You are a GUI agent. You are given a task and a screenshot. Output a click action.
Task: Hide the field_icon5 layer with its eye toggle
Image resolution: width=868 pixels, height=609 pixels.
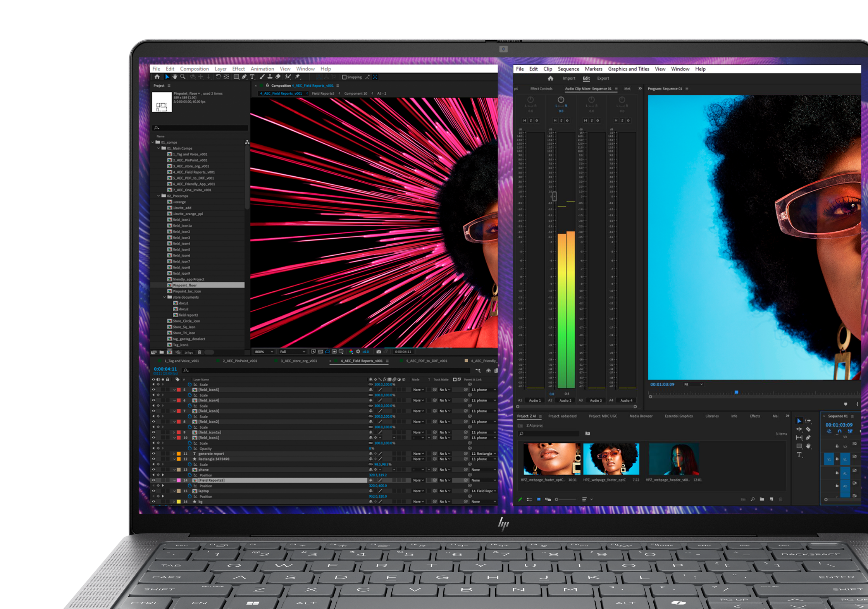coord(153,390)
